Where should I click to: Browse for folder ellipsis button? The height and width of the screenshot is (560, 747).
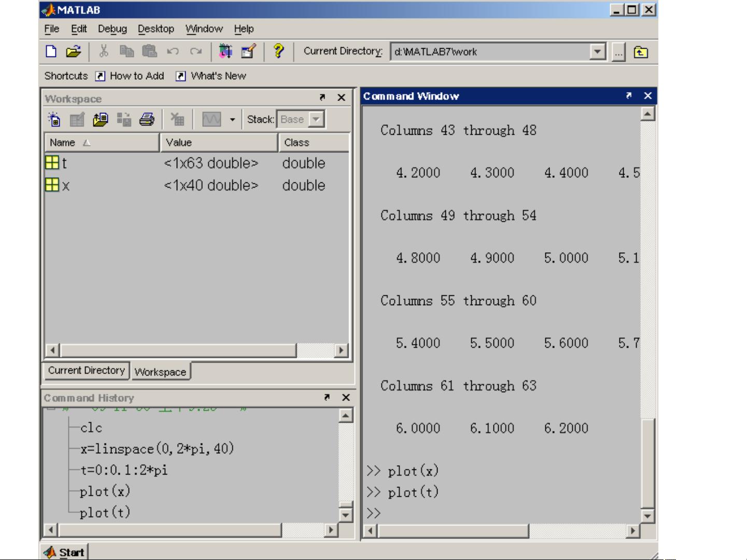point(618,52)
